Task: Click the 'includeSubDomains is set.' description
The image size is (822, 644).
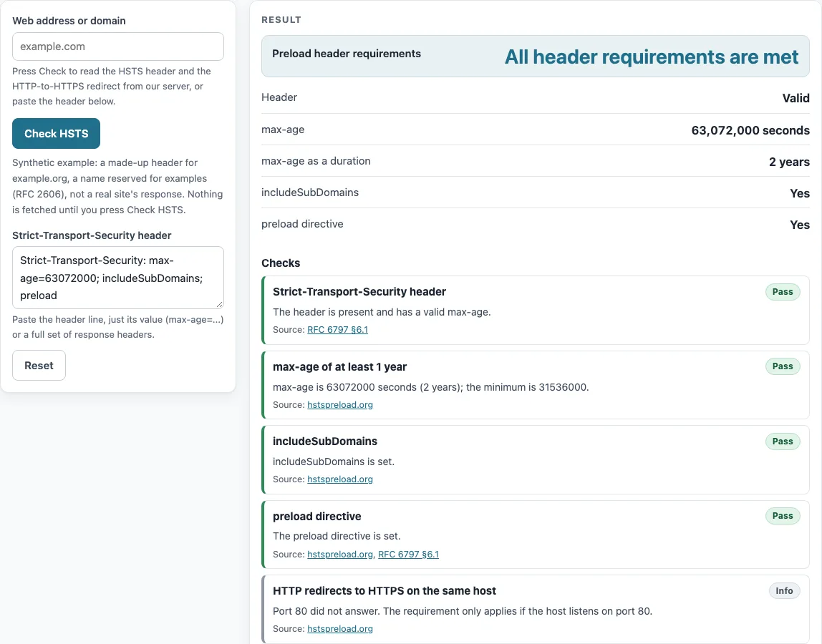Action: tap(334, 462)
